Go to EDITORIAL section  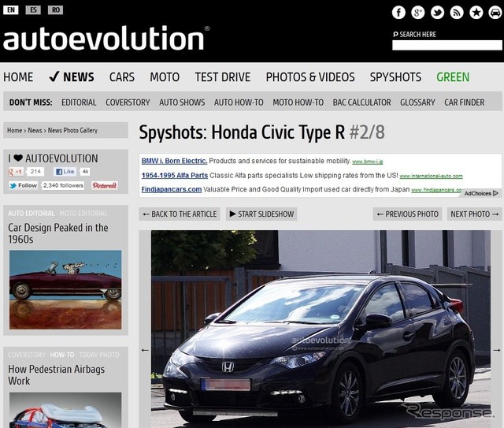click(x=79, y=102)
